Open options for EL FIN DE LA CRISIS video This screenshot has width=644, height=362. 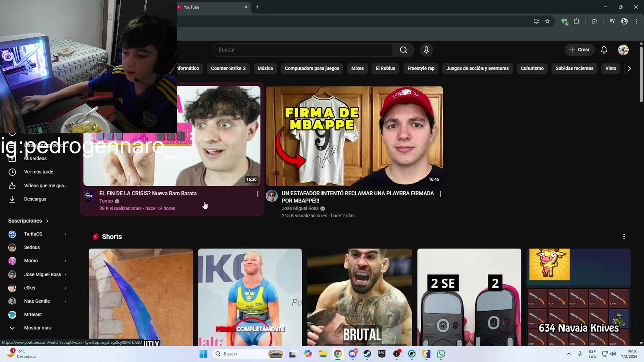[x=258, y=194]
